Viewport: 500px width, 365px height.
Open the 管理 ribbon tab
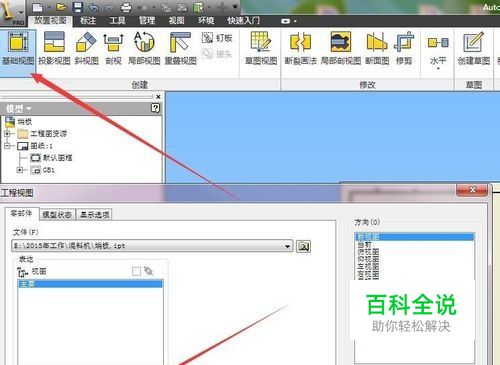pos(147,21)
